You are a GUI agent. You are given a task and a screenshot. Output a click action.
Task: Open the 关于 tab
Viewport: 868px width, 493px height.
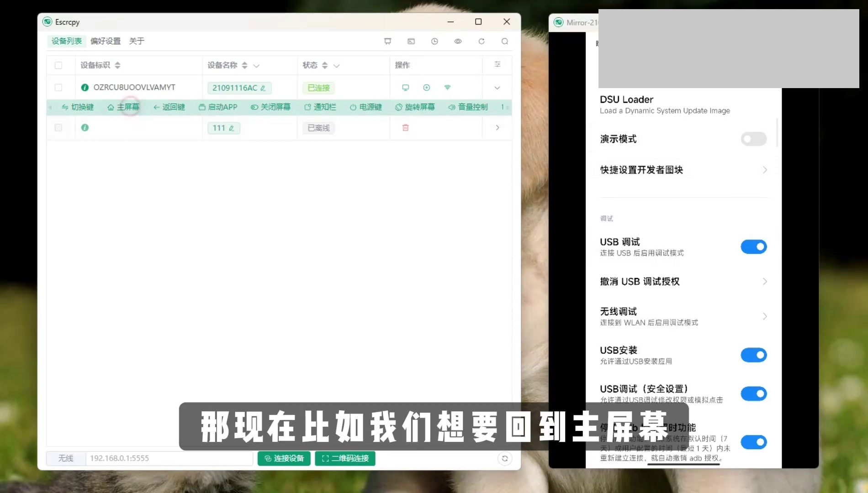tap(137, 41)
